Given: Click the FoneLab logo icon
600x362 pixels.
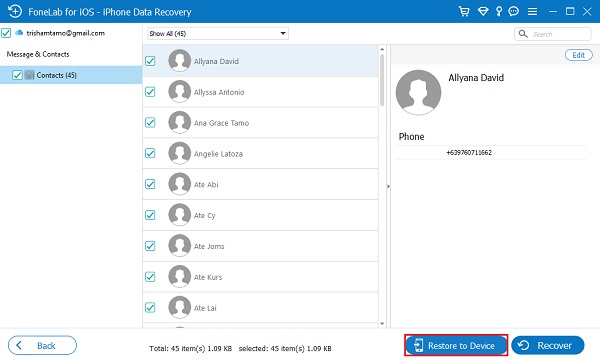Looking at the screenshot, I should [x=15, y=11].
